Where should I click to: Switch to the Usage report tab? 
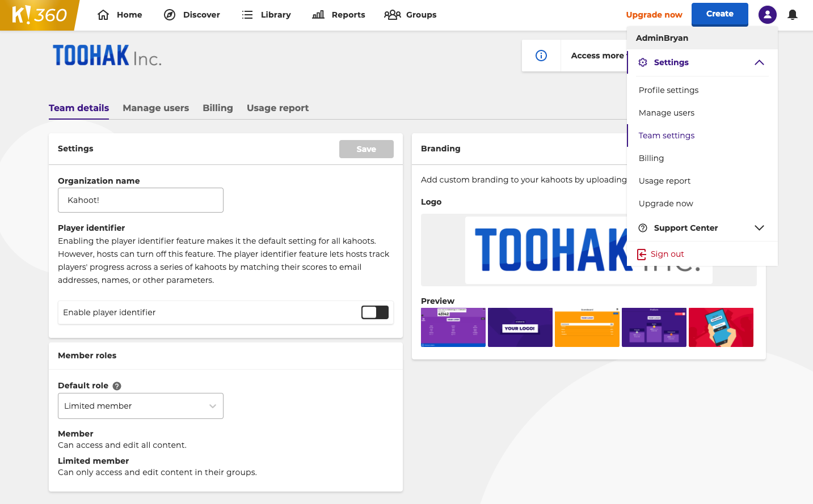tap(278, 108)
